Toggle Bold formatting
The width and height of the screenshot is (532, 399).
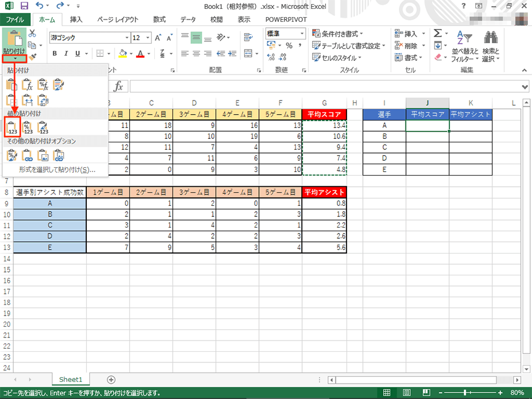(54, 54)
